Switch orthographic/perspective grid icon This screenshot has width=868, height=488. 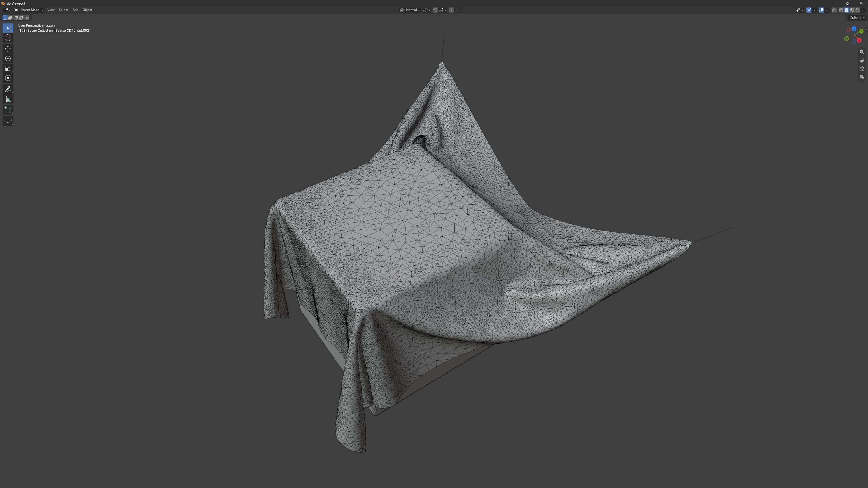[x=861, y=77]
